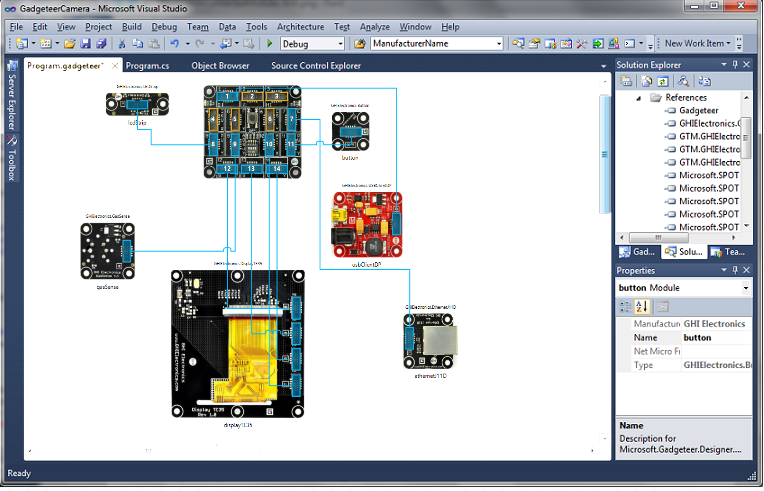
Task: Click the Refresh icon in Solution Explorer
Action: pos(663,81)
